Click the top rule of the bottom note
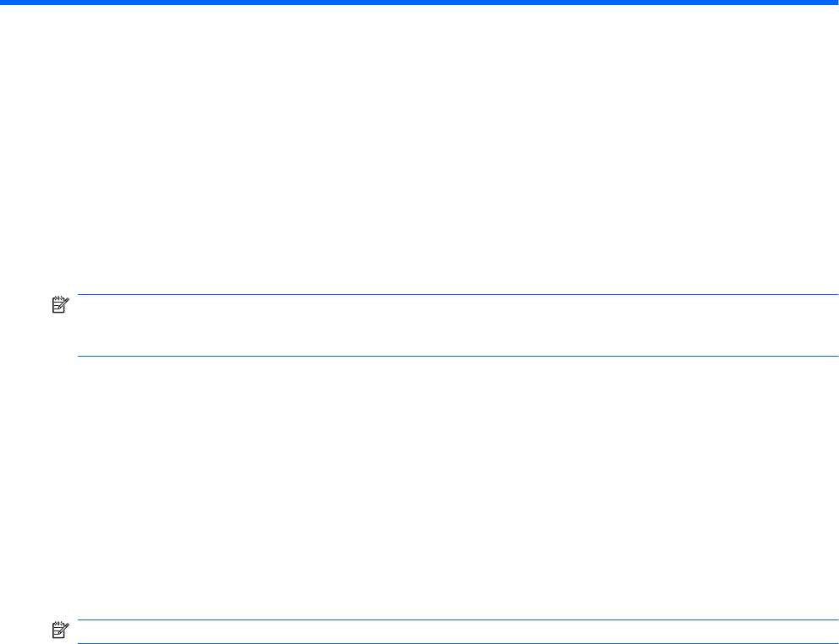839x644 pixels. 457,621
